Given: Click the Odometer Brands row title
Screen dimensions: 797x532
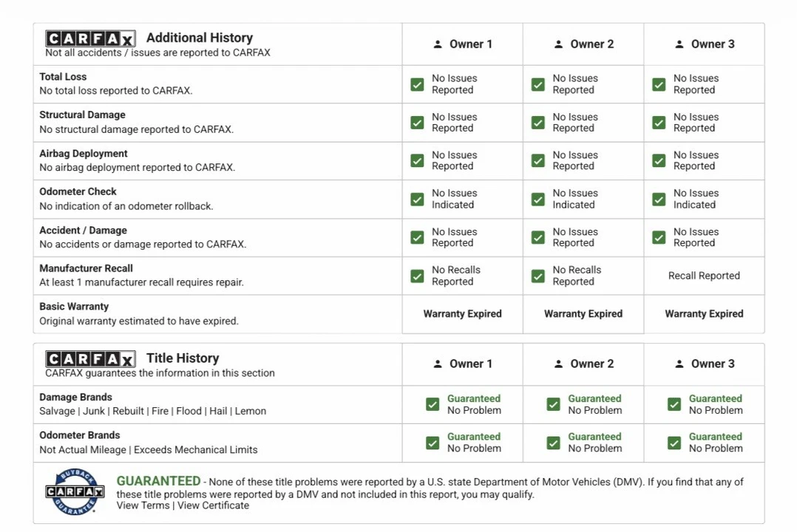Looking at the screenshot, I should (x=80, y=435).
